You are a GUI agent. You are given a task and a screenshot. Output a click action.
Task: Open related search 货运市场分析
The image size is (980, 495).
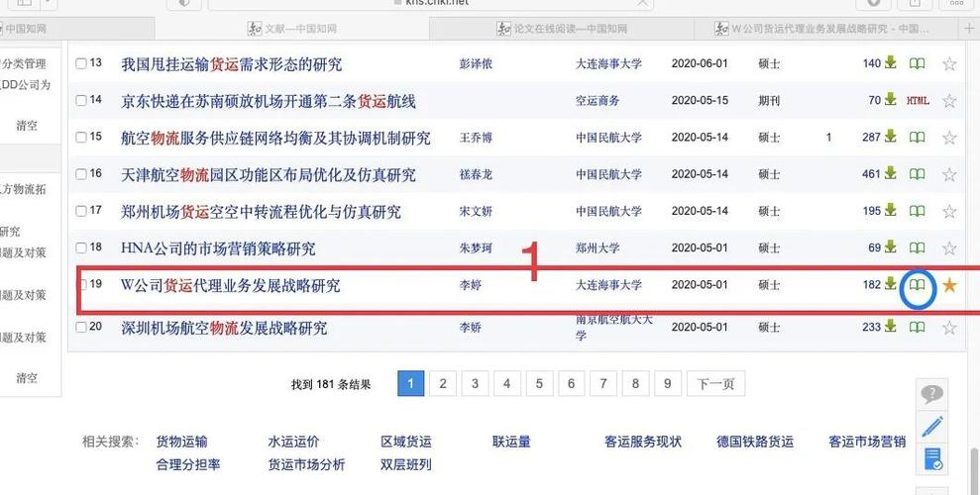[306, 464]
